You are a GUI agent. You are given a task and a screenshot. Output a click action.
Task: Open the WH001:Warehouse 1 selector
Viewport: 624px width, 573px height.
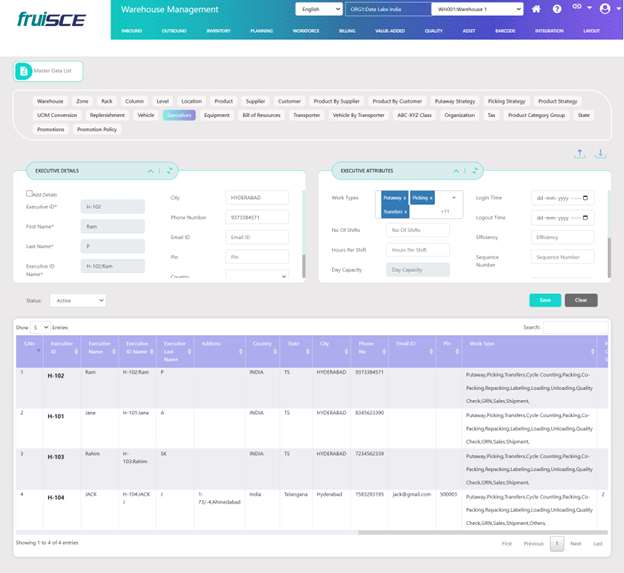477,9
